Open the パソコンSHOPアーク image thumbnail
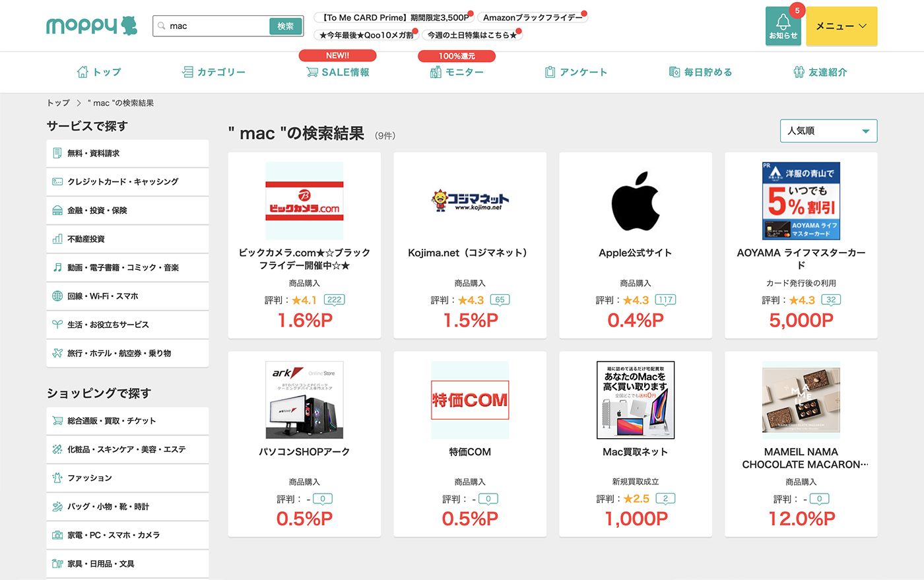 (304, 400)
